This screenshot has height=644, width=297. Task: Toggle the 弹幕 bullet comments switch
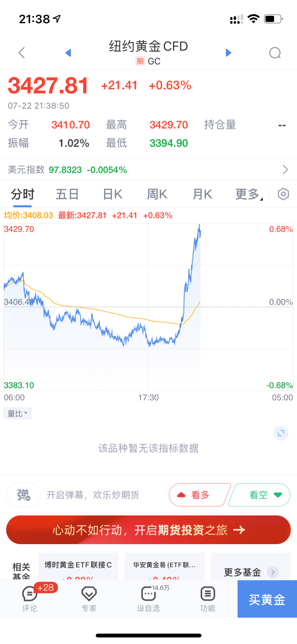pos(24,495)
